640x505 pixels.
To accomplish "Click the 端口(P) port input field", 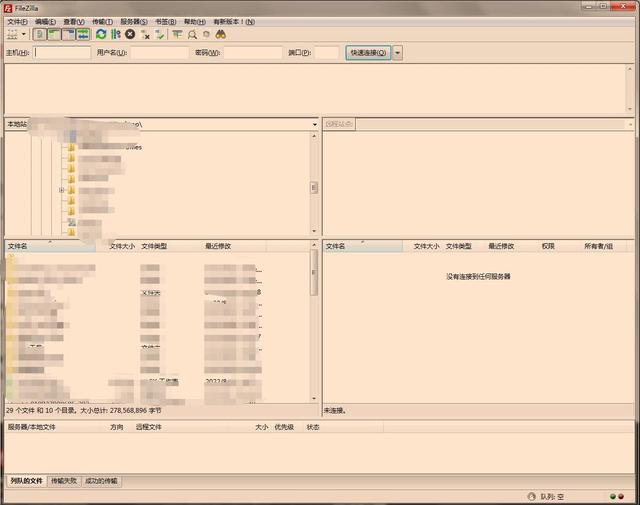I will pyautogui.click(x=327, y=53).
